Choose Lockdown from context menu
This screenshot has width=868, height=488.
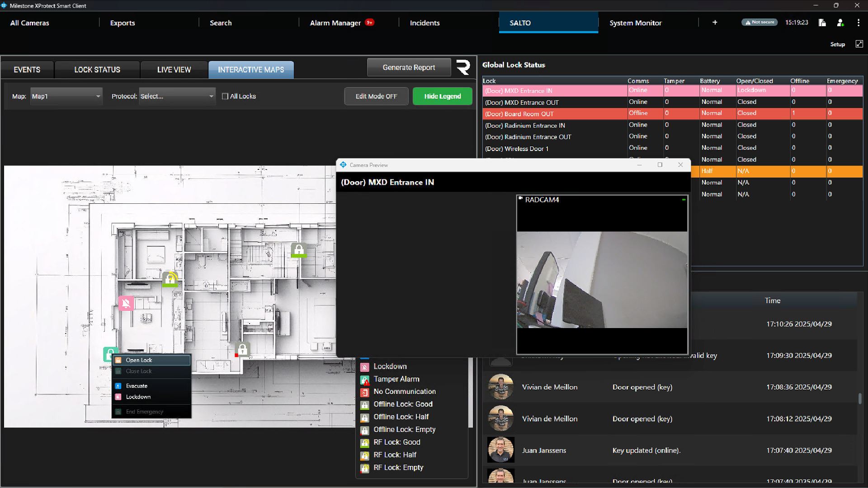151,397
